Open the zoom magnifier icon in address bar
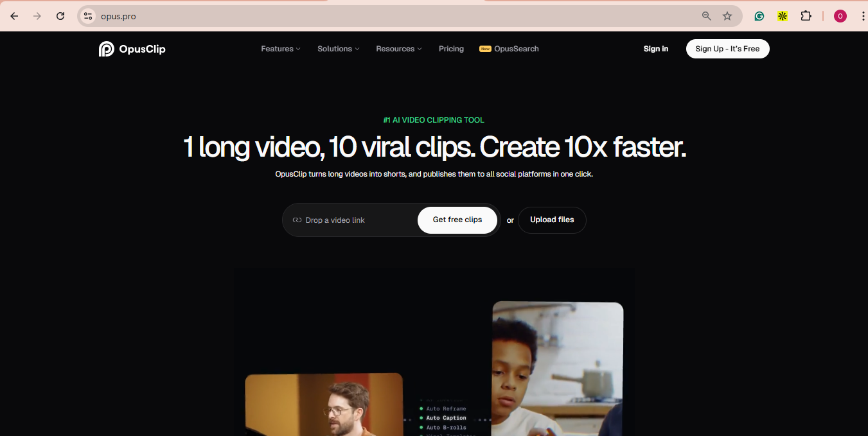This screenshot has width=868, height=436. click(707, 16)
